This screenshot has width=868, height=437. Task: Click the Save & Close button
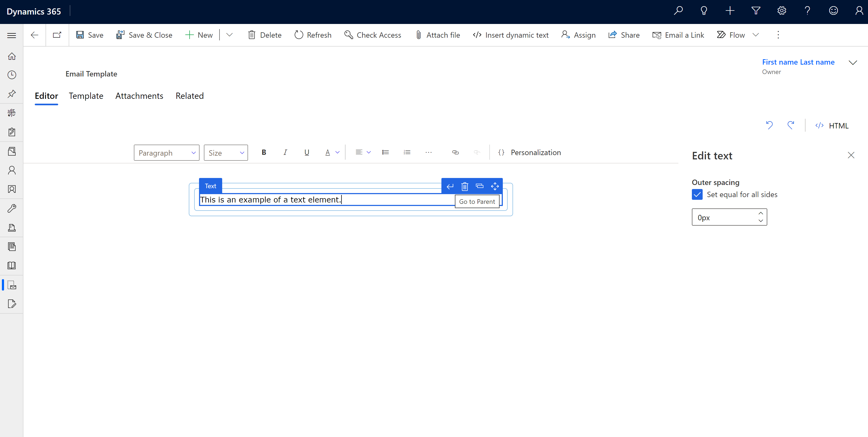(144, 34)
